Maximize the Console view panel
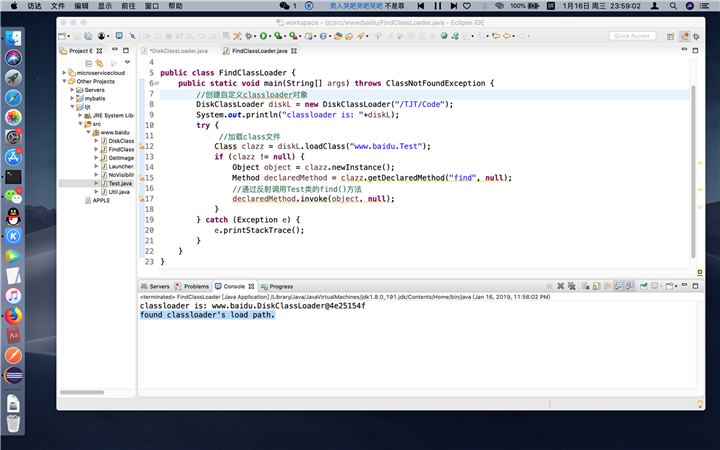 [695, 286]
